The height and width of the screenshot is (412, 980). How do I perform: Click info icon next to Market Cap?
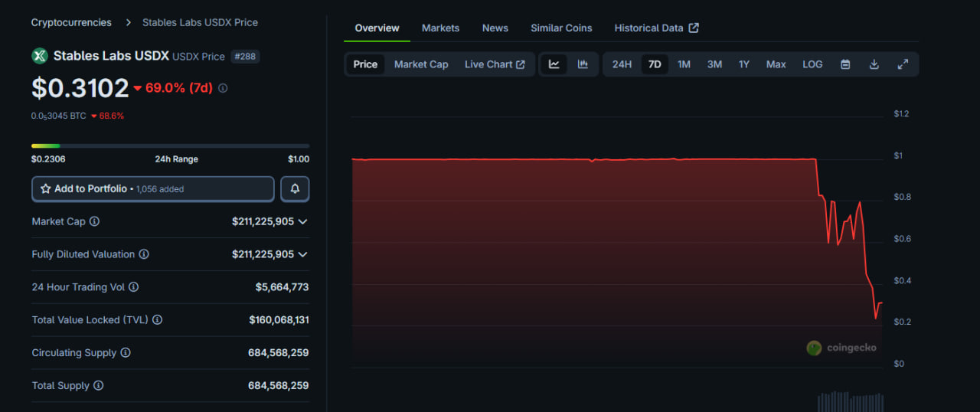coord(95,221)
